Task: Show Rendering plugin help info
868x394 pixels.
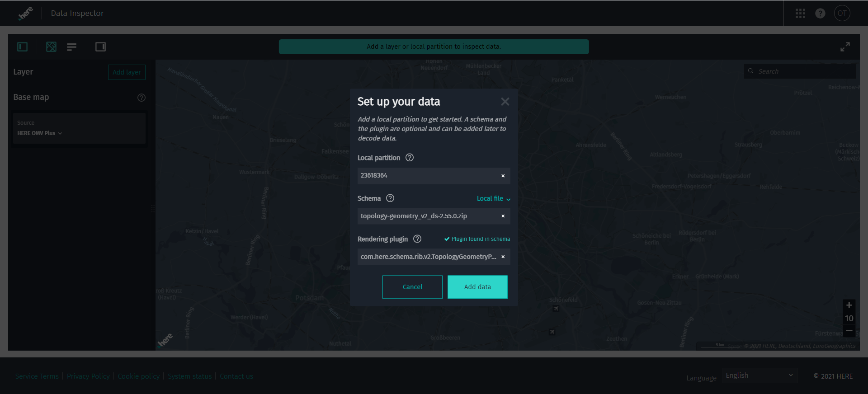Action: tap(417, 239)
